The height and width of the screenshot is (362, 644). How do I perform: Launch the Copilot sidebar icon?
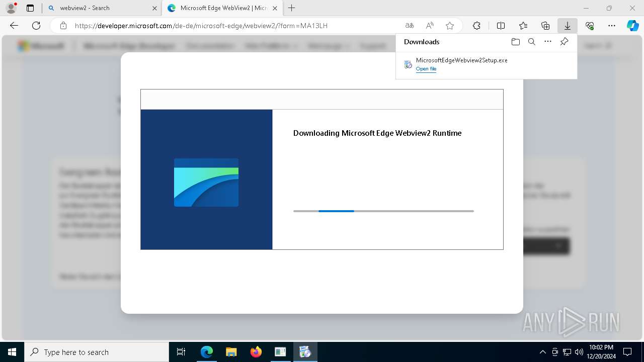(x=633, y=26)
